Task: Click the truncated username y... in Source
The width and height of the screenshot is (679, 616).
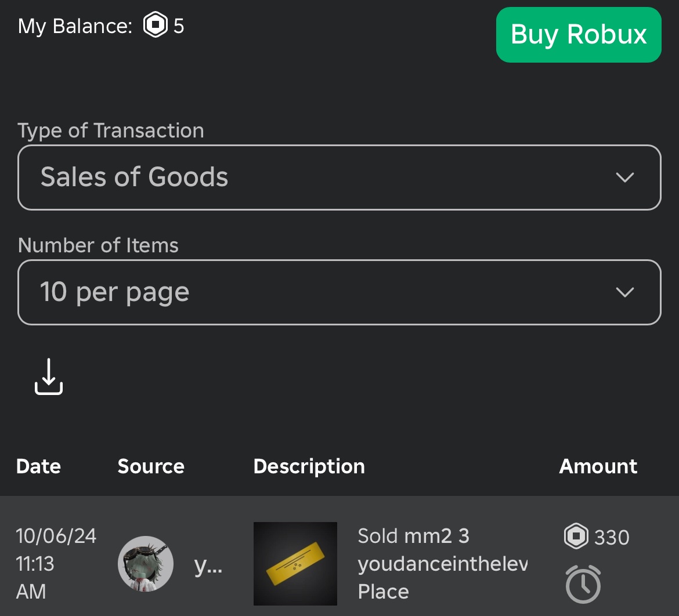Action: pos(208,565)
